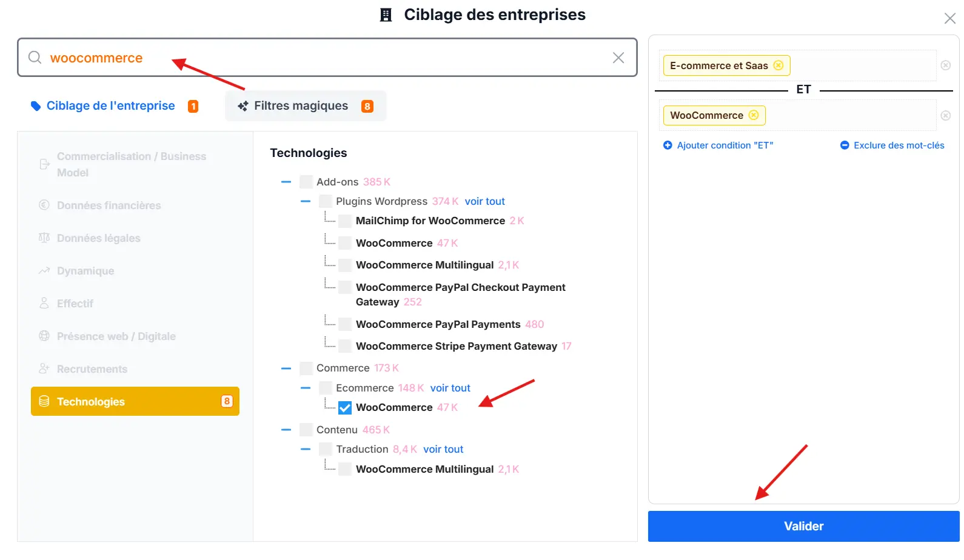This screenshot has height=560, width=964.
Task: Click the Technologies database icon
Action: tap(44, 401)
